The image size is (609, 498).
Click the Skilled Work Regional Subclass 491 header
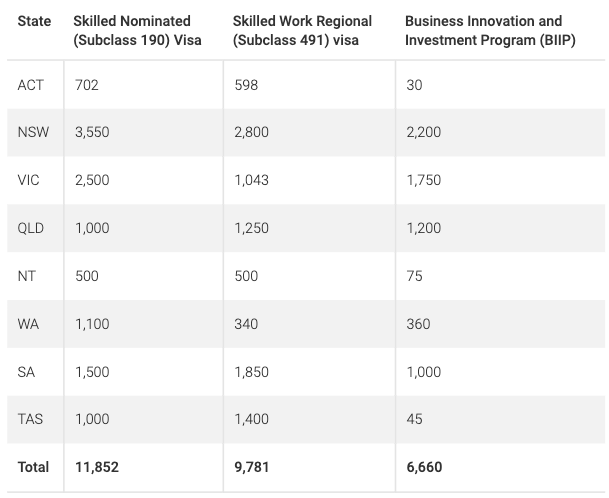coord(302,30)
